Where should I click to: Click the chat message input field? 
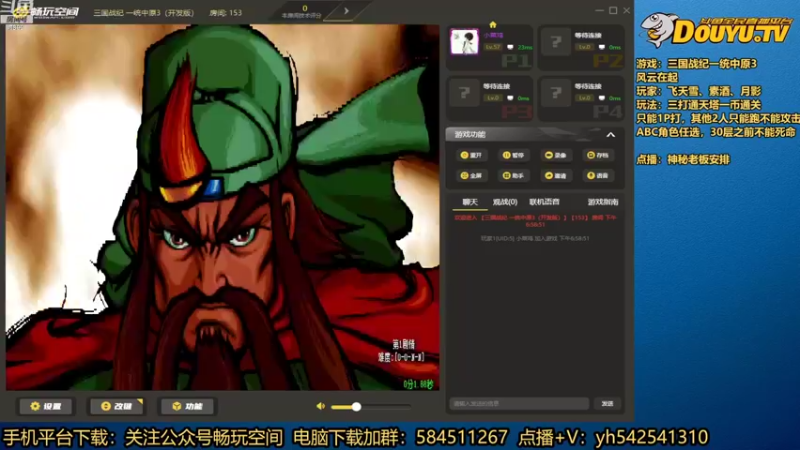point(519,404)
